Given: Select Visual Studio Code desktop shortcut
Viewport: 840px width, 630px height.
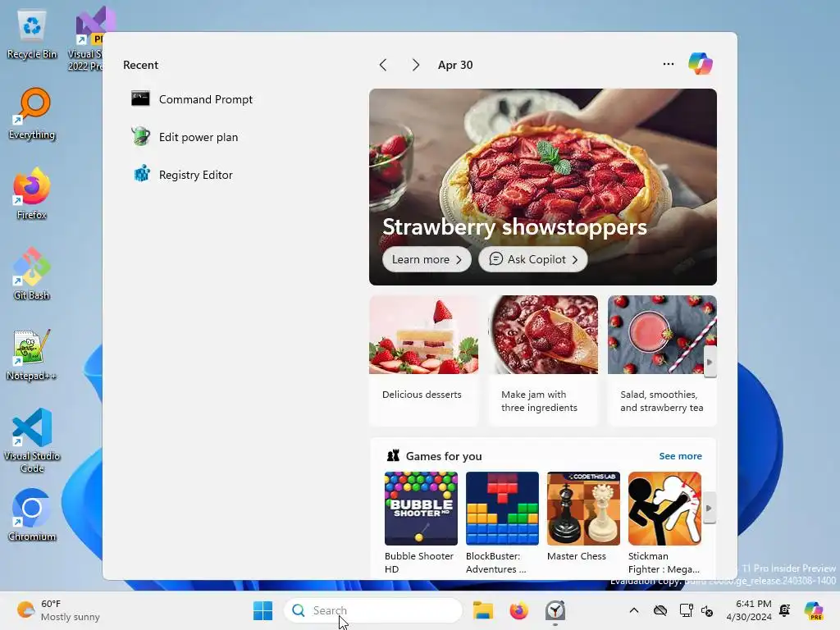Looking at the screenshot, I should 32,441.
